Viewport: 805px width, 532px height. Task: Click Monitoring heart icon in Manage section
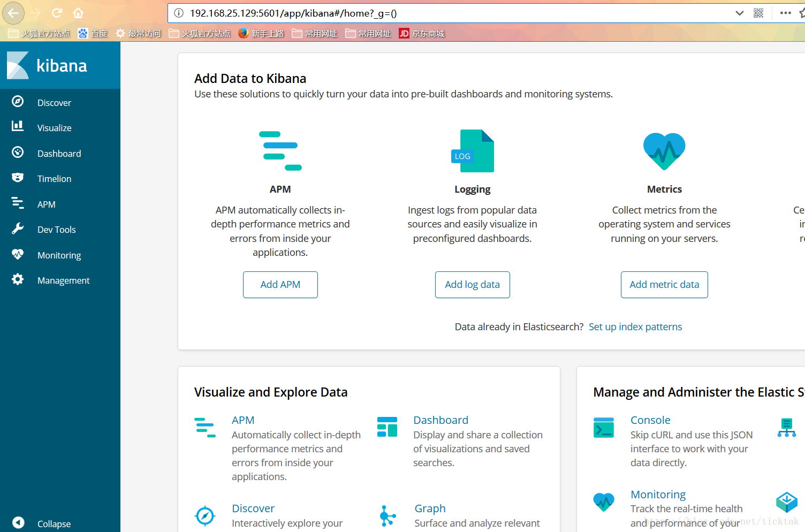pos(604,502)
